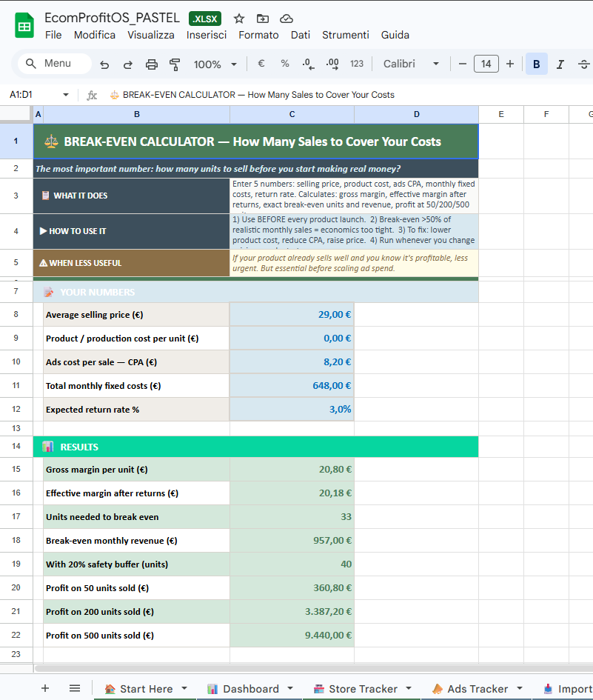Open the Calibri font dropdown
The width and height of the screenshot is (593, 700).
pos(411,64)
